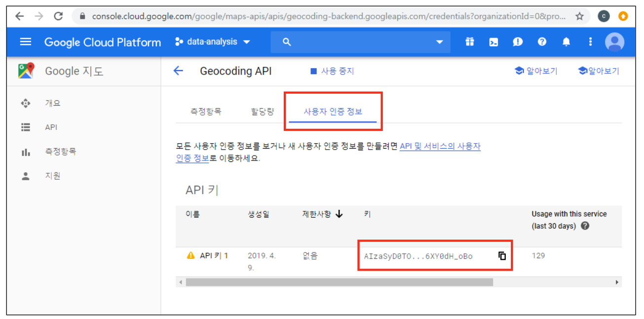This screenshot has width=644, height=319.
Task: Open the data-analysis project selector dropdown
Action: click(x=213, y=42)
